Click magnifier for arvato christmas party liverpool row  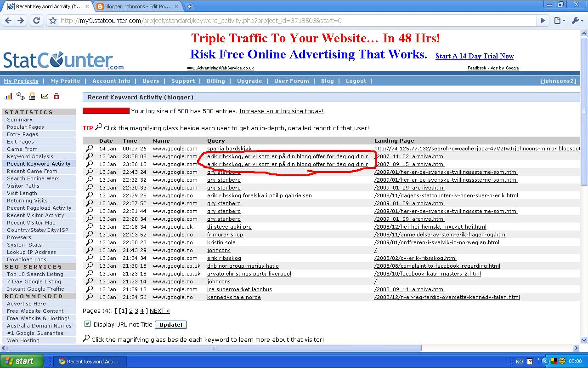pyautogui.click(x=90, y=274)
